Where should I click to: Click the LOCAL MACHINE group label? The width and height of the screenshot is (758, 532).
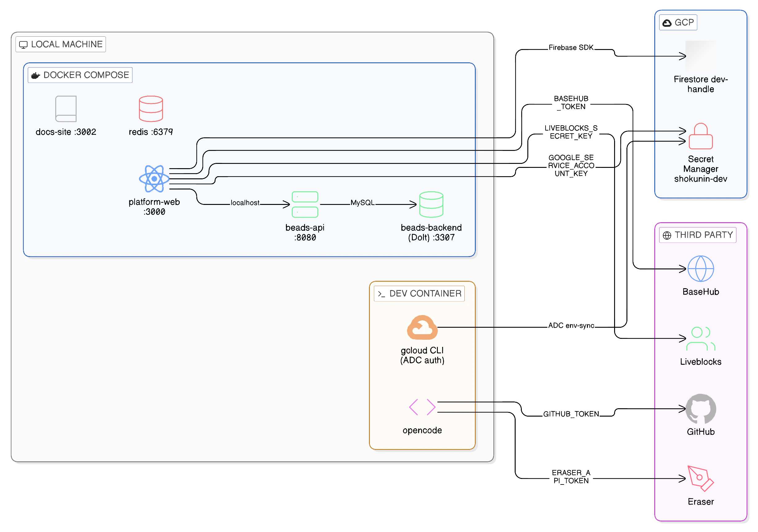pos(61,44)
